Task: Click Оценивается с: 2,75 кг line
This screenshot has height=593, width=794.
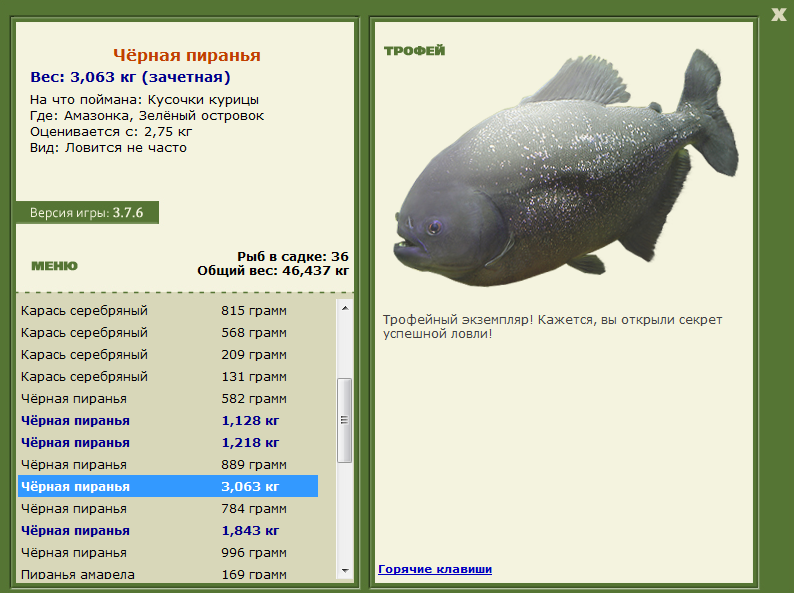Action: point(111,132)
